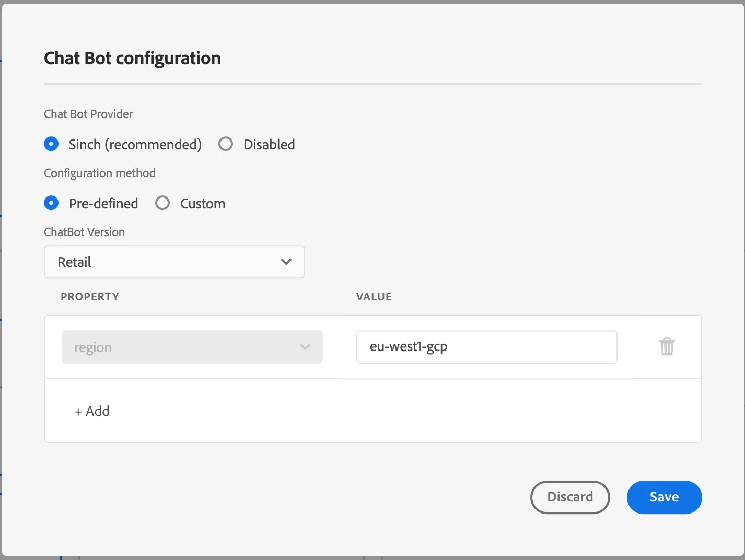This screenshot has height=560, width=745.
Task: Click the chevron in the region dropdown
Action: (305, 347)
